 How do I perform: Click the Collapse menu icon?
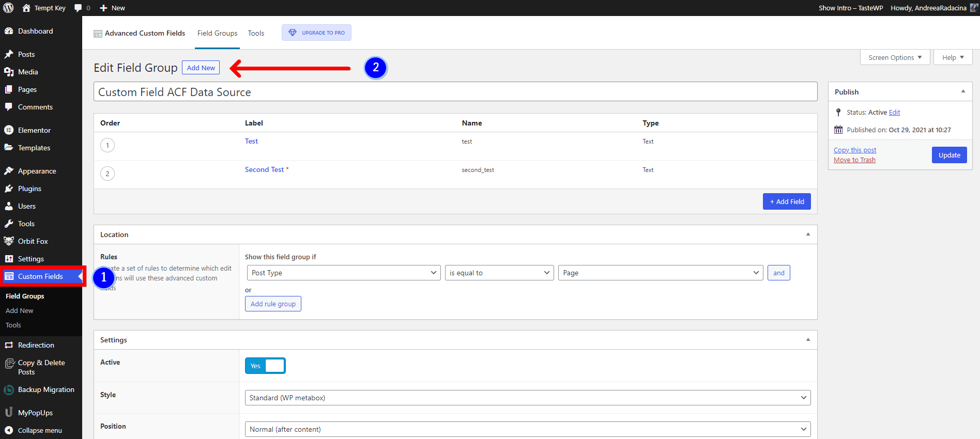point(9,430)
